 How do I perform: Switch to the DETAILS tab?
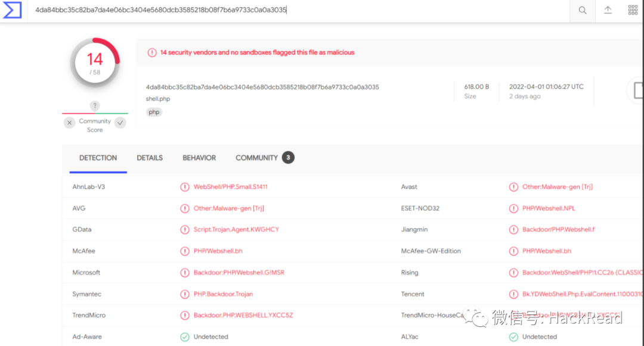150,158
